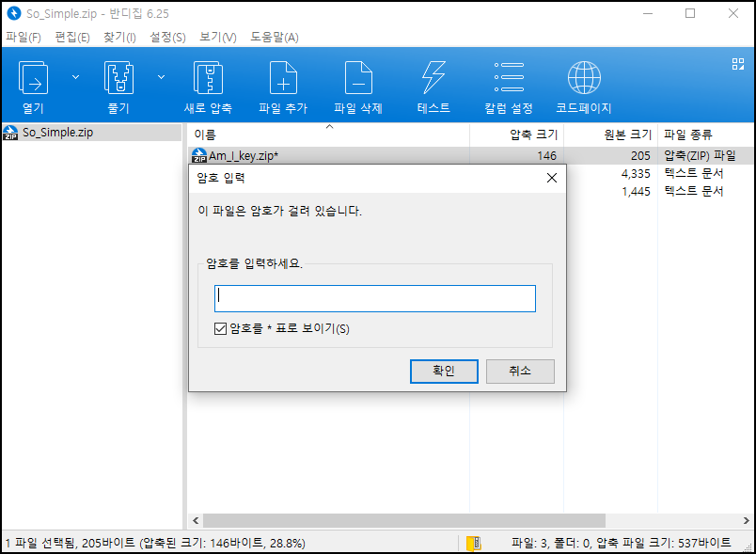Click the yellow archive icon in status bar
Image resolution: width=756 pixels, height=554 pixels.
(x=474, y=543)
